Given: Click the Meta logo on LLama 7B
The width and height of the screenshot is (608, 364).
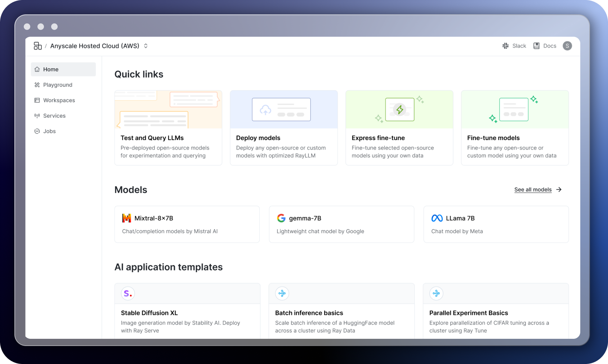Looking at the screenshot, I should [437, 218].
